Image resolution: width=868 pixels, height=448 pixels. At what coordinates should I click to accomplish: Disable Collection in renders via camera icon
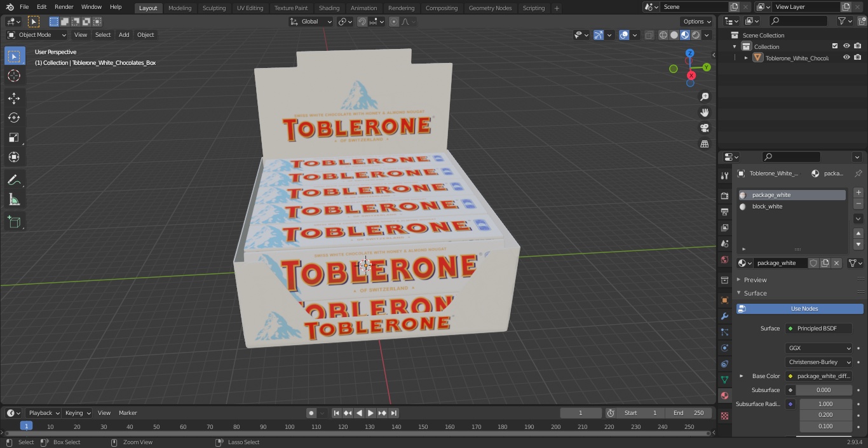(858, 46)
